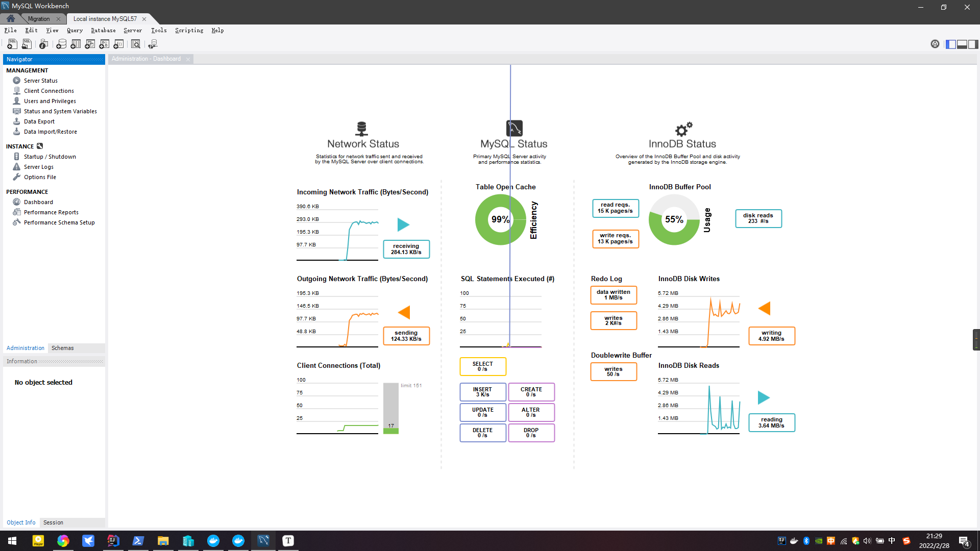980x551 pixels.
Task: Create a new view toolbar icon
Action: coord(90,44)
